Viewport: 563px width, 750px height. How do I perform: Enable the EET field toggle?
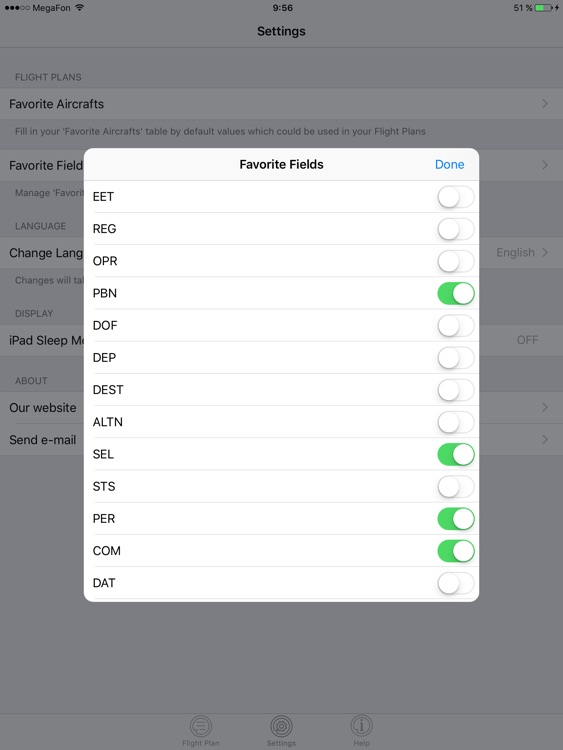pos(456,197)
